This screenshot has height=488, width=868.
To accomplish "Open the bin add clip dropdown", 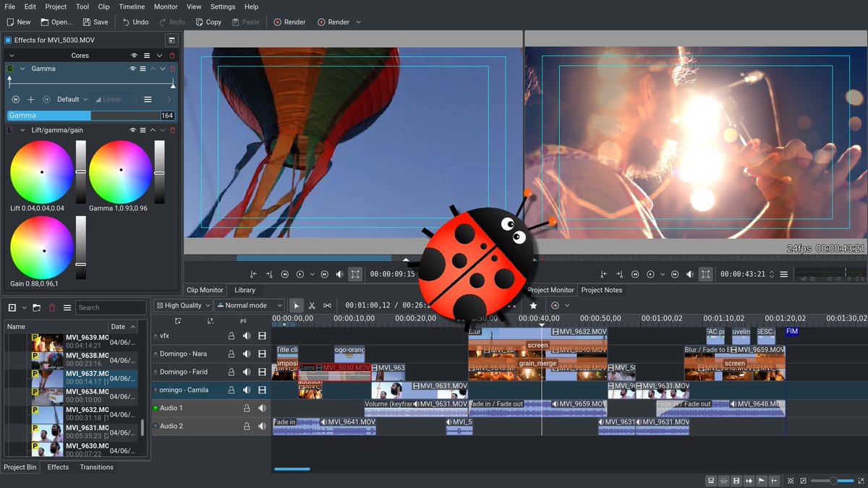I will click(24, 308).
